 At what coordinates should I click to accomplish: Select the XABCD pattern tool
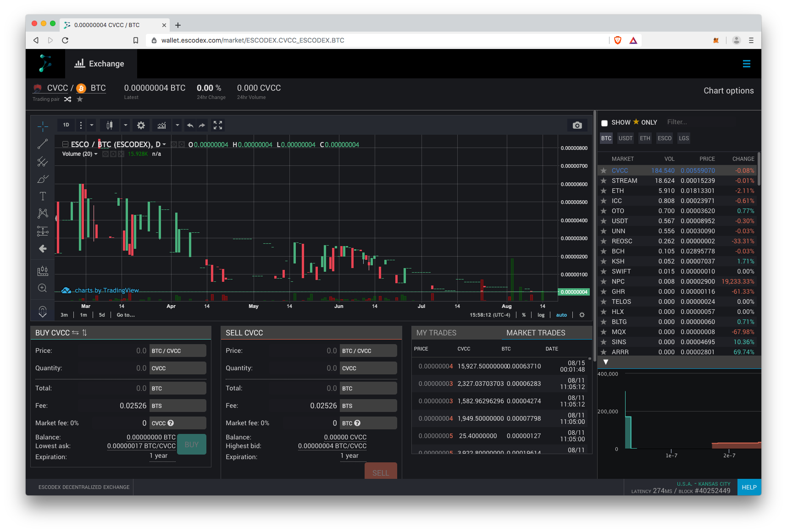pyautogui.click(x=43, y=214)
